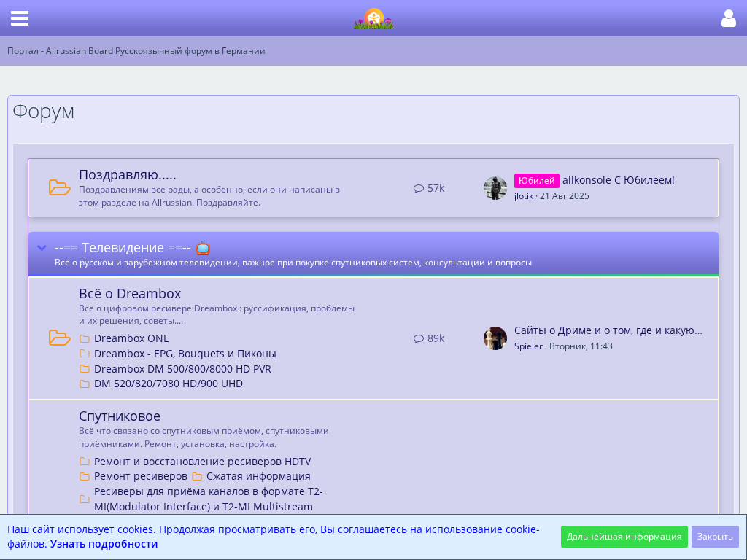Open the Поздравляю..... forum
Viewport: 747px width, 560px height.
tap(128, 175)
